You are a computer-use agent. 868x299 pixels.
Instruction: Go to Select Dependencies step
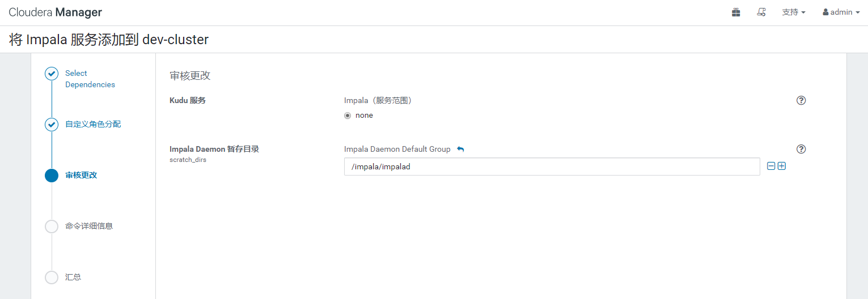[90, 79]
